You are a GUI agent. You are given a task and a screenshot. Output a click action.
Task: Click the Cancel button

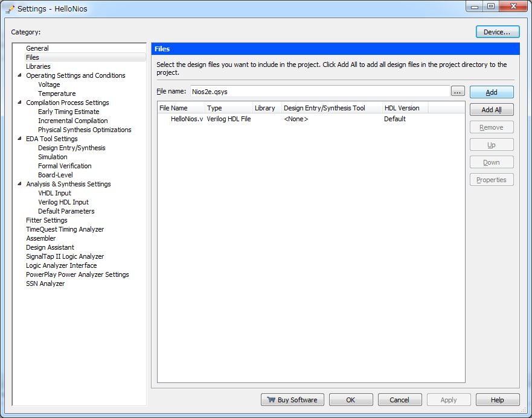(400, 400)
